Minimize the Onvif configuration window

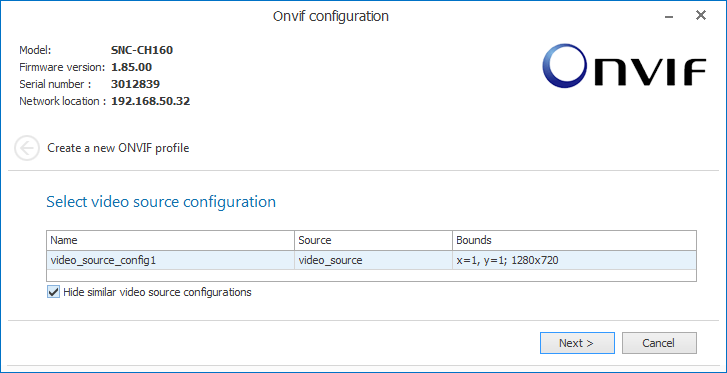pos(669,16)
